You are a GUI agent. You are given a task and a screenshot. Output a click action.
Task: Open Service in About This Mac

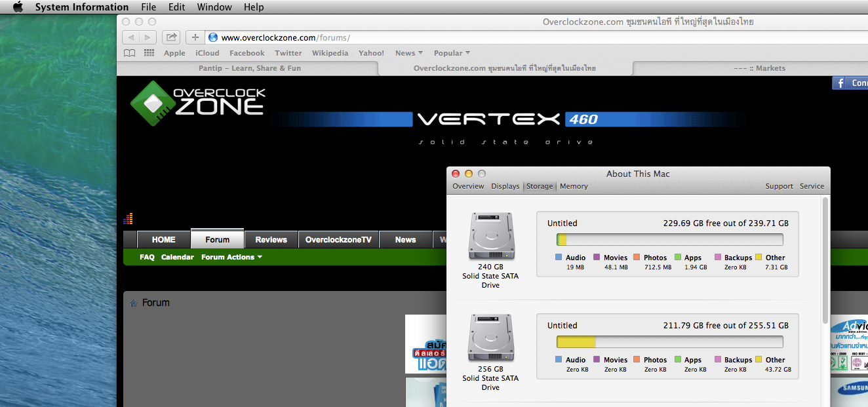click(x=812, y=186)
